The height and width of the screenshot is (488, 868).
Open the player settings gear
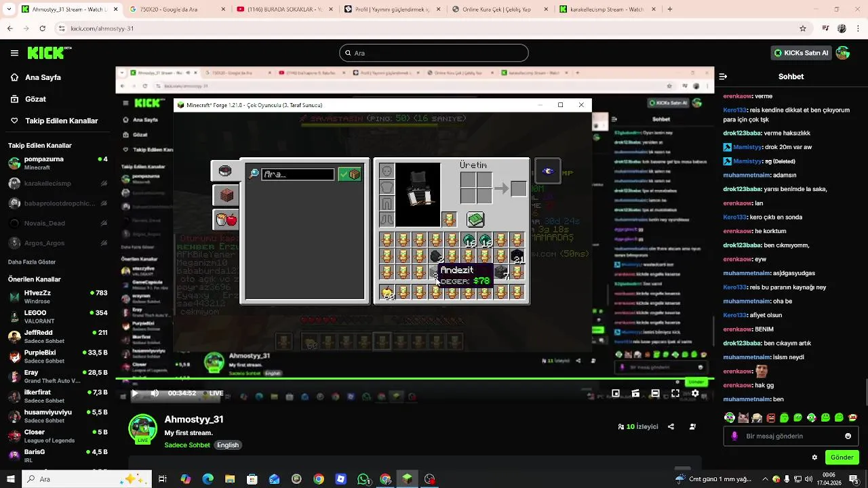click(x=695, y=393)
